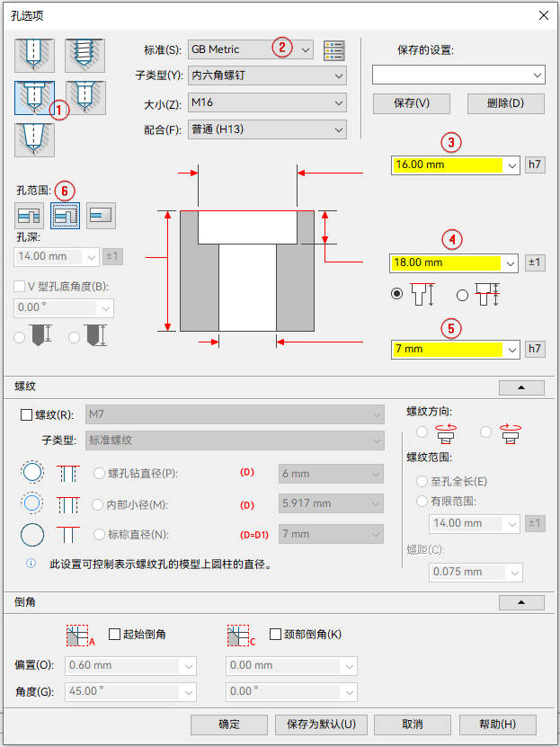Collapse the 螺纹 section
Screen dimensions: 560x747
521,387
